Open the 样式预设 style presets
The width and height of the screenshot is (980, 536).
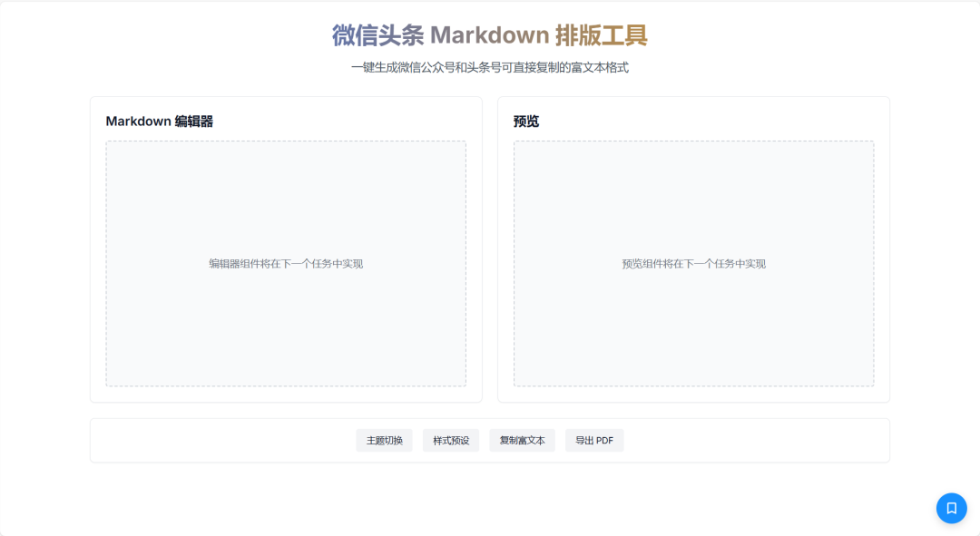tap(451, 441)
